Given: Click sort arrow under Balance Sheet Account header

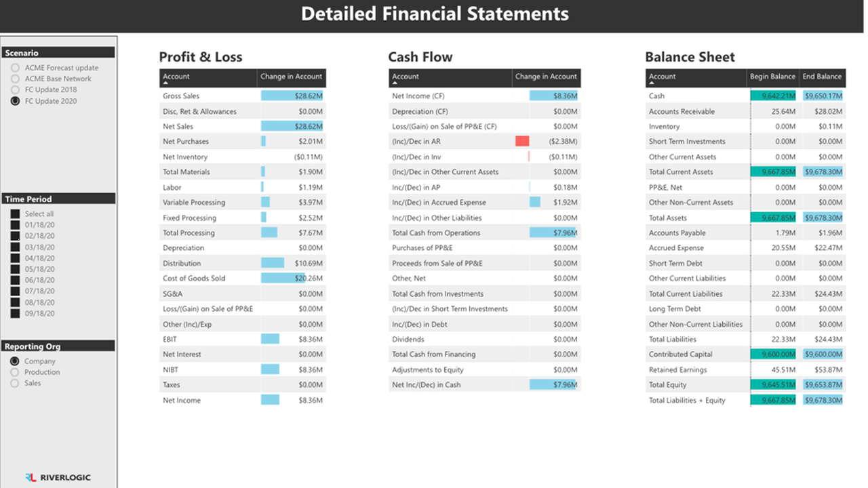Looking at the screenshot, I should point(652,83).
